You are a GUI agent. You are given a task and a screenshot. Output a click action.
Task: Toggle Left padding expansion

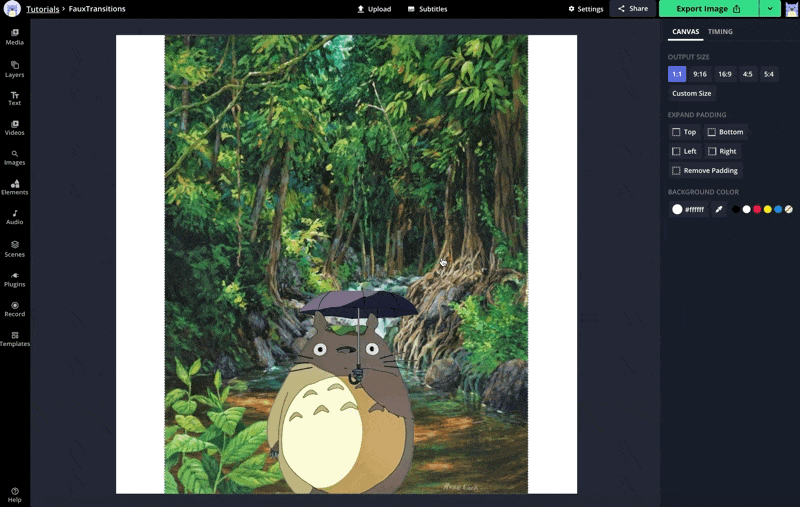(x=684, y=151)
